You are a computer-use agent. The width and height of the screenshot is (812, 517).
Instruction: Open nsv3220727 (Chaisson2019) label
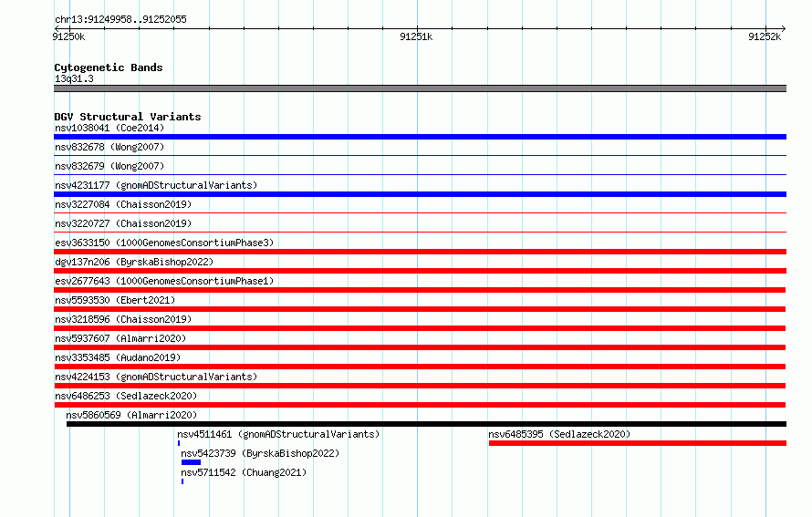[x=123, y=223]
